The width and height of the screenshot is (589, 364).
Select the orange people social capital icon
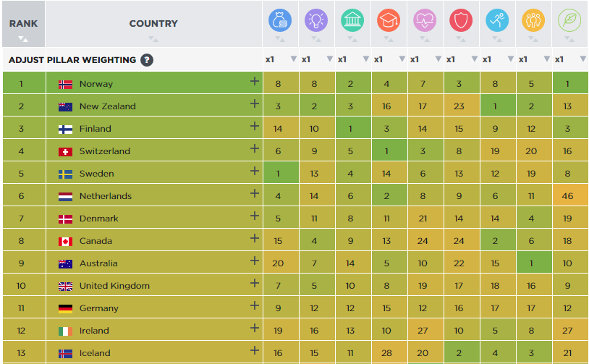click(533, 20)
